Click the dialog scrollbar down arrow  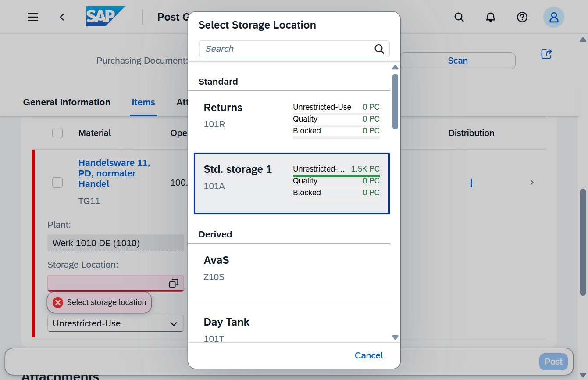pyautogui.click(x=395, y=337)
